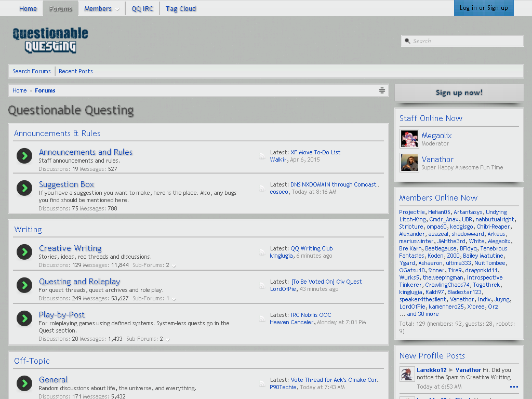Click Home in the breadcrumb
532x399 pixels.
point(20,90)
